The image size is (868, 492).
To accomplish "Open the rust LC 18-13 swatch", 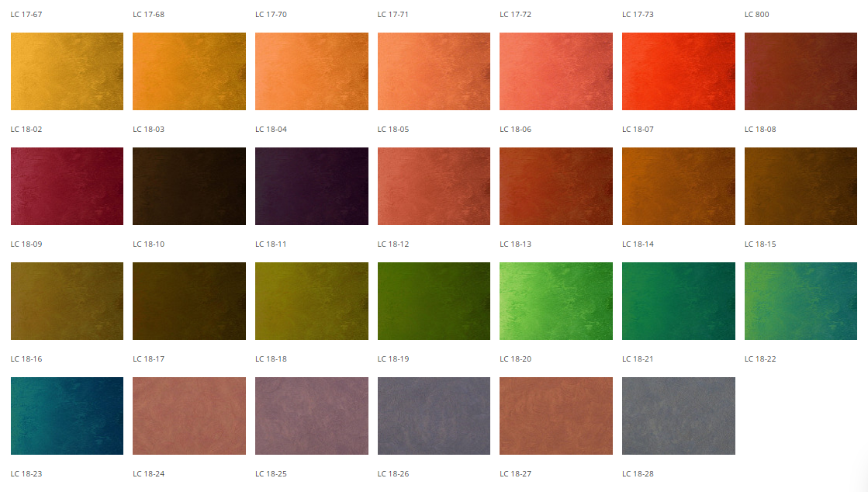I will point(556,186).
